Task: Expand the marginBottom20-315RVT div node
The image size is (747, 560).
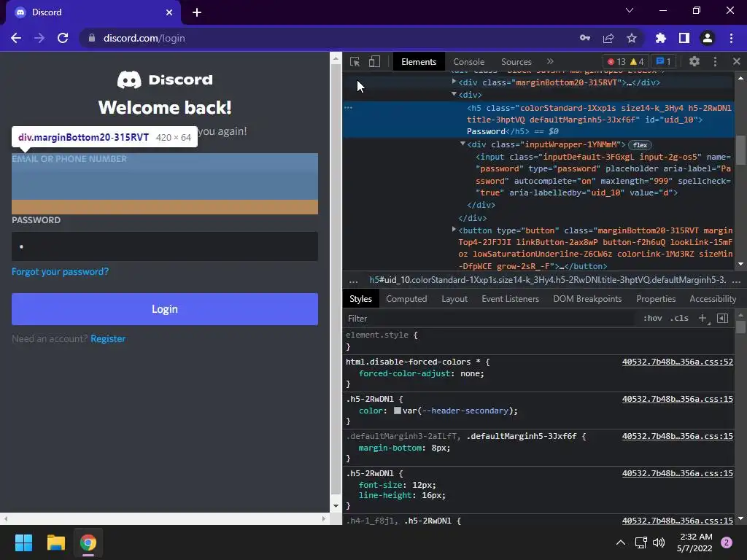Action: pyautogui.click(x=454, y=82)
